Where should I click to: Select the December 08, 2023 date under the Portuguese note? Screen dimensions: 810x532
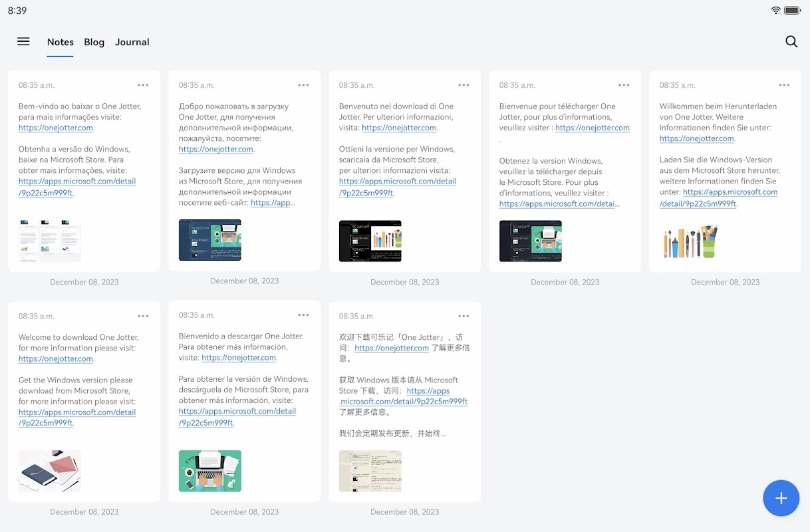[x=84, y=282]
